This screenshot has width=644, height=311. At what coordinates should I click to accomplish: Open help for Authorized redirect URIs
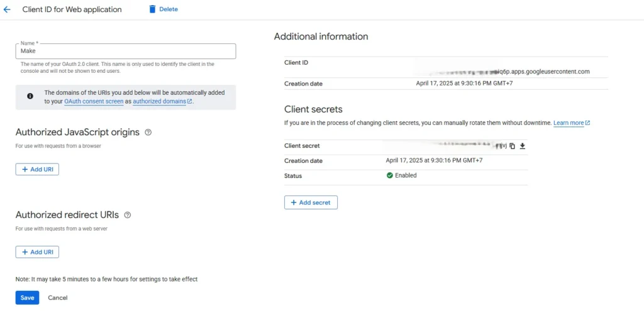(x=128, y=215)
